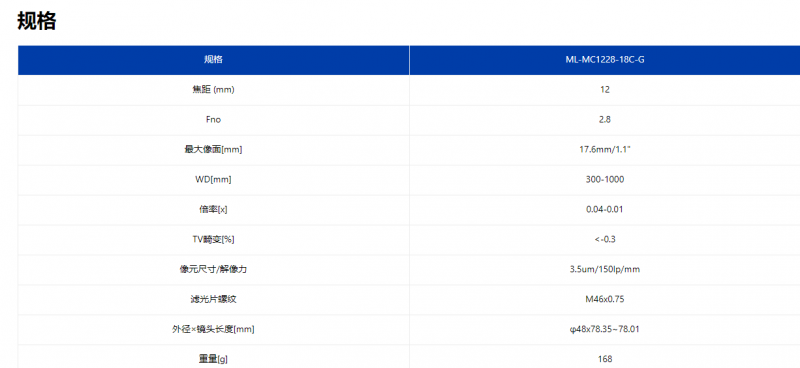The width and height of the screenshot is (800, 368).
Task: Select the 3.5um/150lp/mm value
Action: pyautogui.click(x=605, y=269)
